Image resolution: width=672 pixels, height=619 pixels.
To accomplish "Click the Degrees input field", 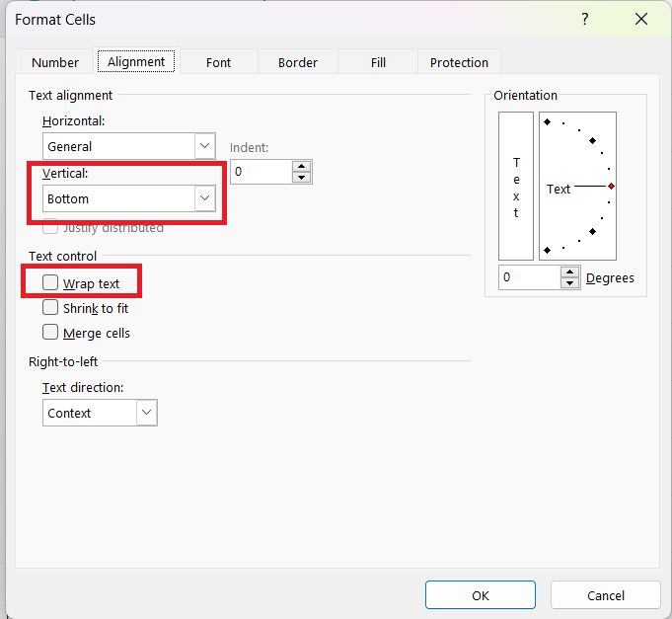I will [530, 277].
